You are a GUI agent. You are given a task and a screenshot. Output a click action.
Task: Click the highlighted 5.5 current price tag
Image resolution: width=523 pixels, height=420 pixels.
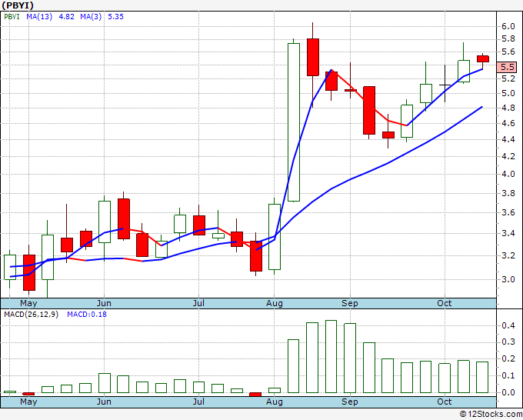(507, 67)
